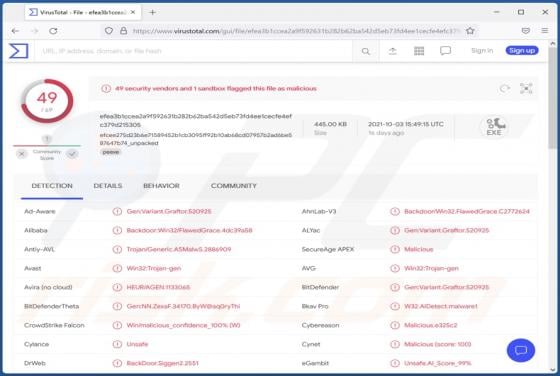Click the malicious alert icon in banner

point(106,88)
